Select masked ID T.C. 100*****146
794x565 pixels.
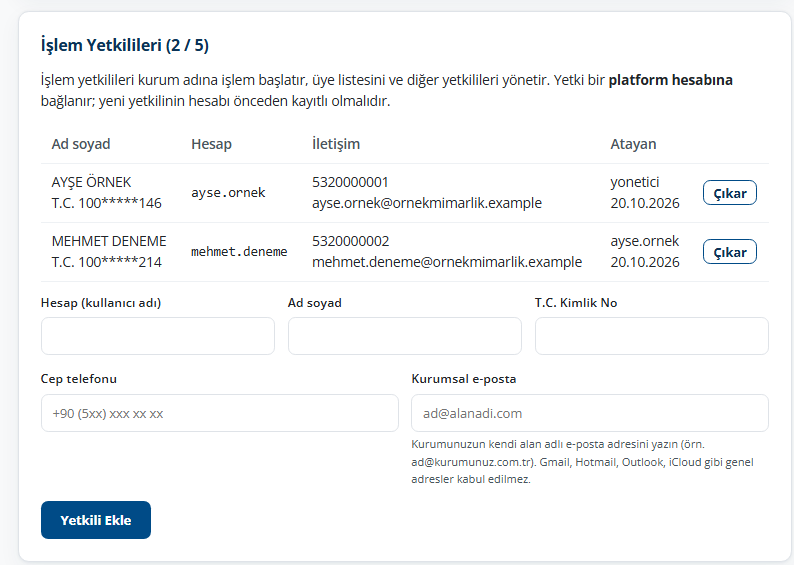click(106, 203)
